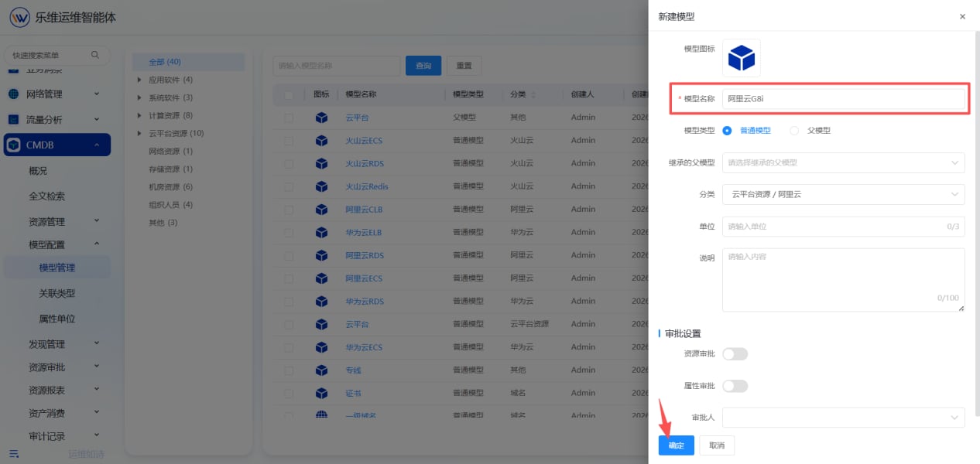Click the 取消 button
This screenshot has width=980, height=464.
(x=717, y=445)
